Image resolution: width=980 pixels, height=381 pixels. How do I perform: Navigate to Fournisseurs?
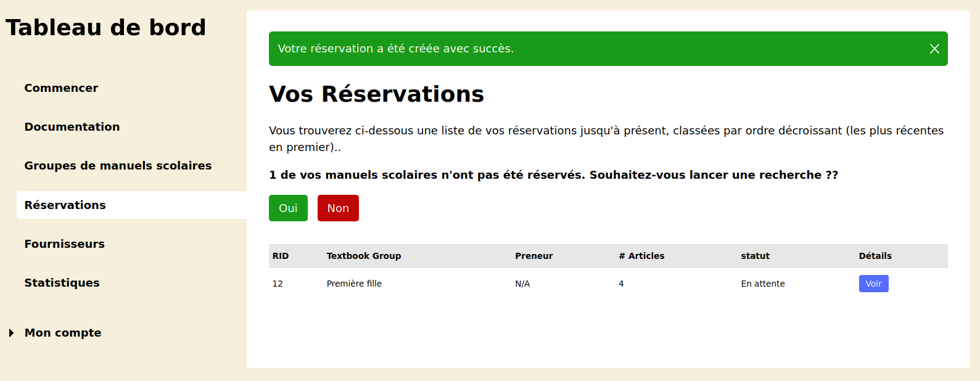64,244
